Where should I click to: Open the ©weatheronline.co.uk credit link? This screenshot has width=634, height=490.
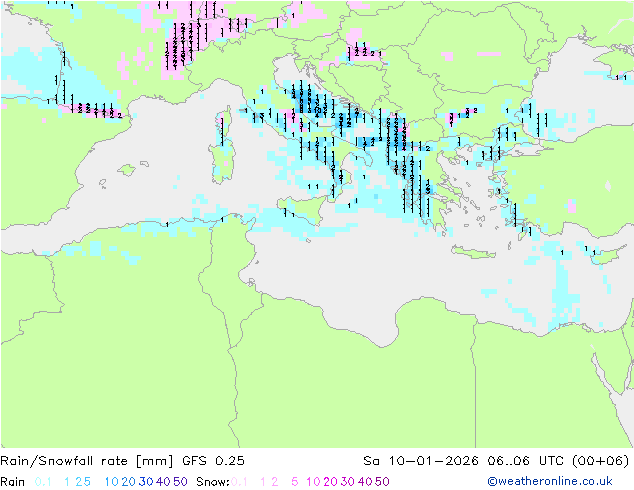click(550, 481)
